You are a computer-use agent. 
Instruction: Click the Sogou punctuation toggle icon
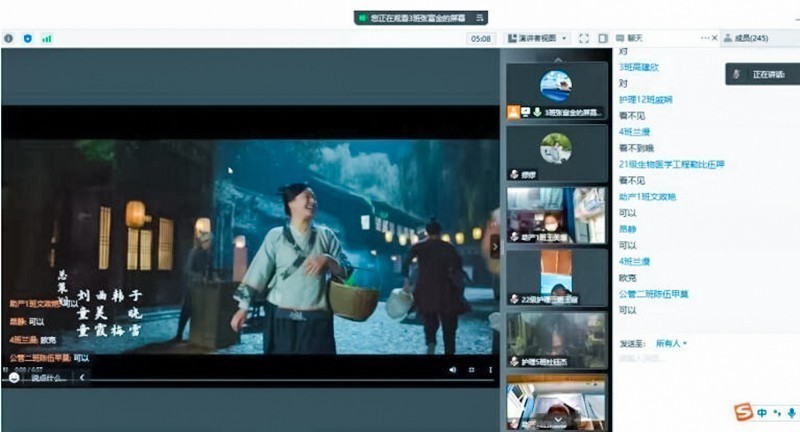(777, 413)
